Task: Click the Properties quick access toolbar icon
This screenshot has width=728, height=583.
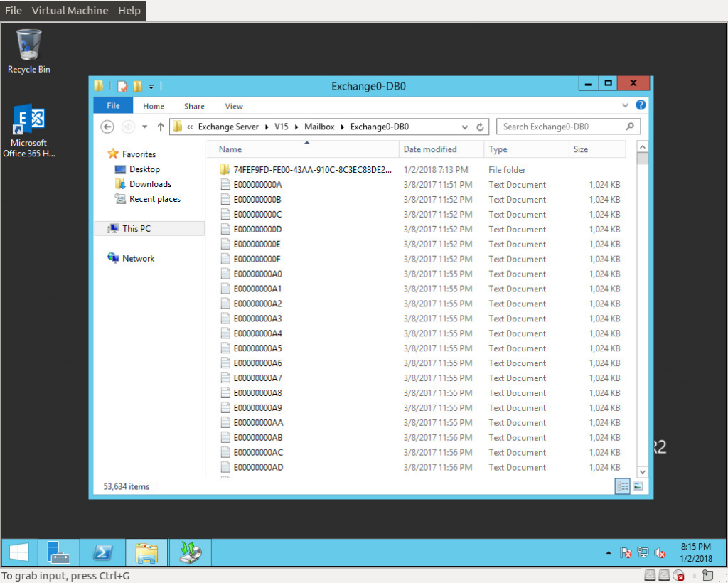Action: (x=122, y=86)
